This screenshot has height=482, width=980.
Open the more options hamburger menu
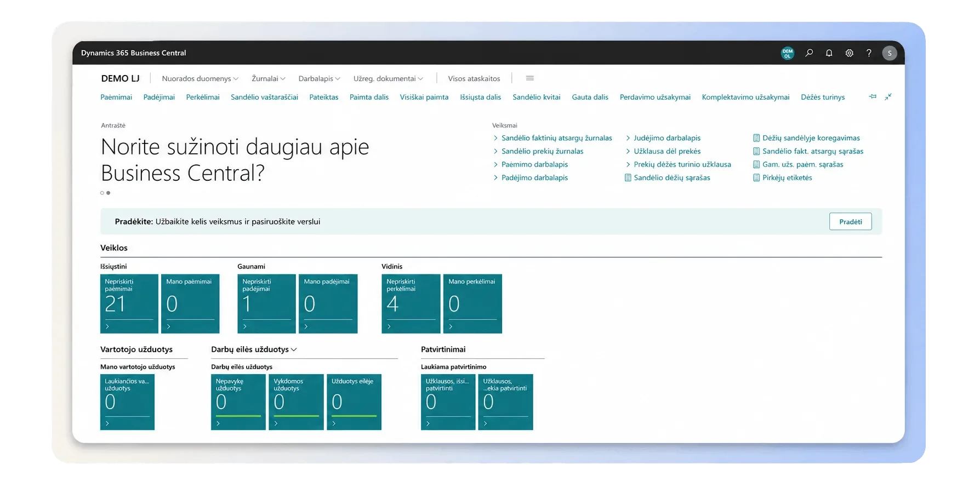tap(530, 78)
